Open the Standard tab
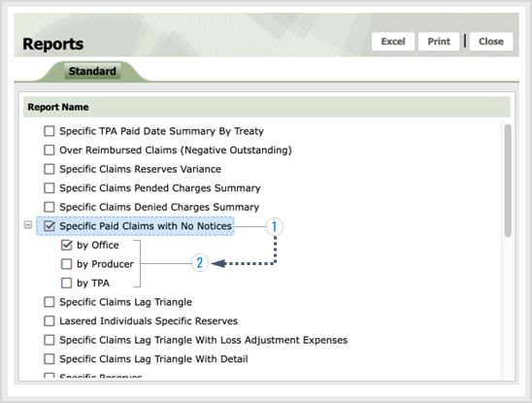This screenshot has width=532, height=403. (x=92, y=71)
